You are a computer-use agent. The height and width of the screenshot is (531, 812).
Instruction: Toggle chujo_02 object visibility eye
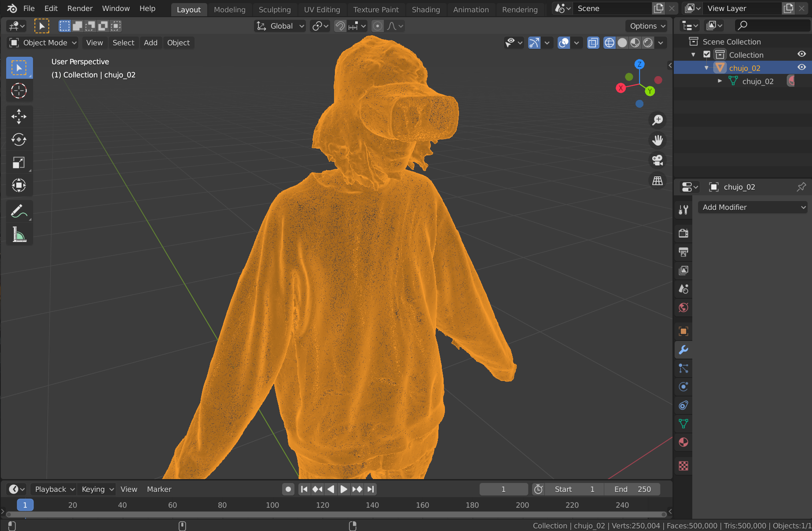[802, 67]
